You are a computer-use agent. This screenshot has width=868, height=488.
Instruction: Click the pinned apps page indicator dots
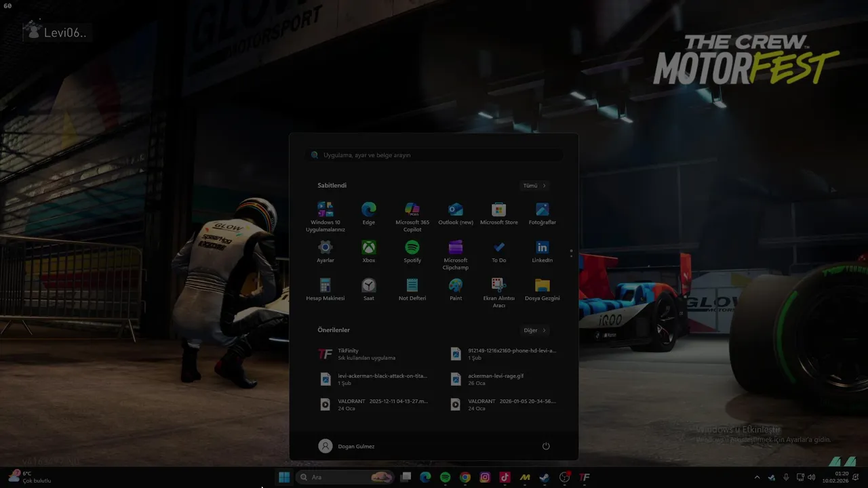point(571,253)
